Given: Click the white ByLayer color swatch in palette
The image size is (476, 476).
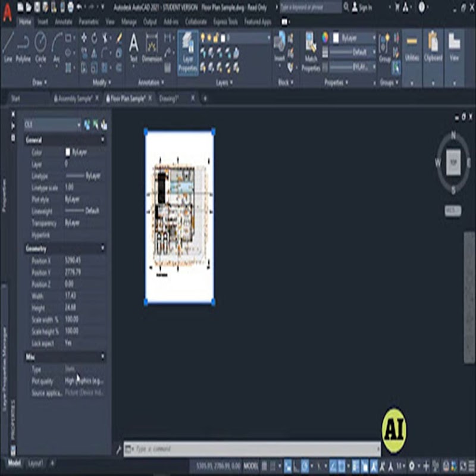Looking at the screenshot, I should click(68, 152).
